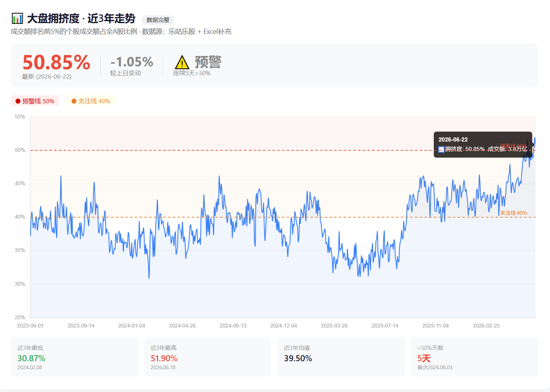Click the 2024-08-13 x-axis date

pos(233,326)
